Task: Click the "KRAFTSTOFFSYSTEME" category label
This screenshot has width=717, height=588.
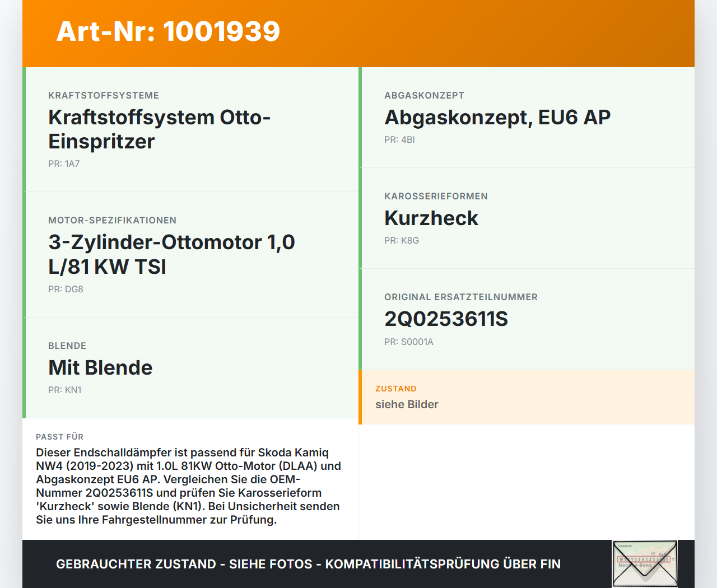Action: (x=104, y=95)
